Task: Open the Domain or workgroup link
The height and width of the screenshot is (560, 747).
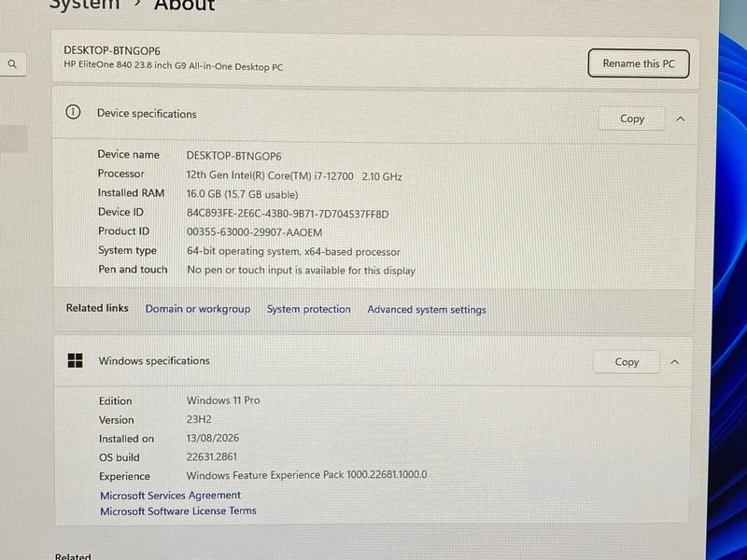Action: point(198,309)
